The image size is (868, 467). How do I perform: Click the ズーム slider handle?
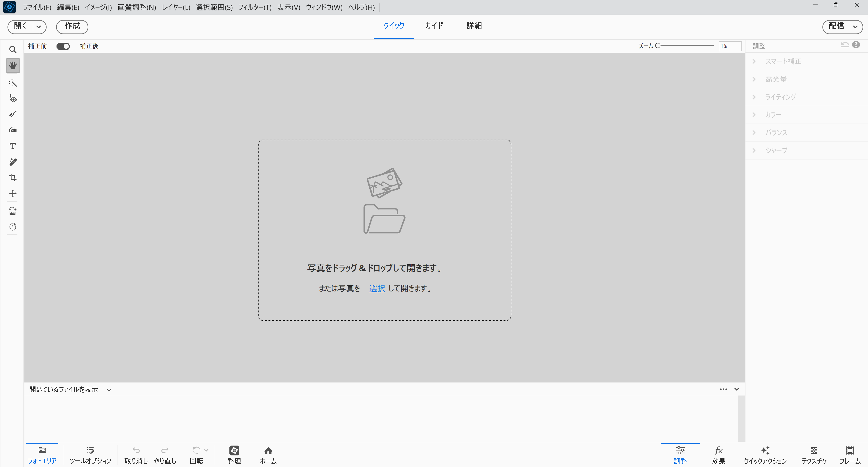(658, 45)
